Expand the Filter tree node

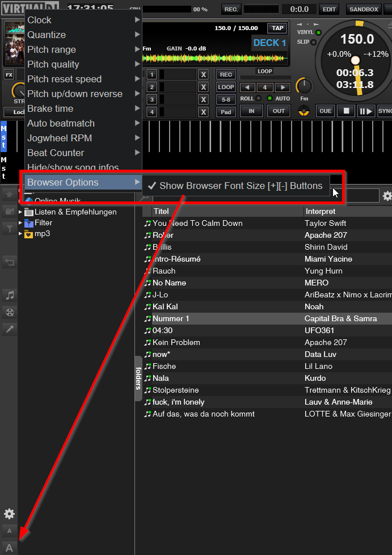tap(20, 222)
